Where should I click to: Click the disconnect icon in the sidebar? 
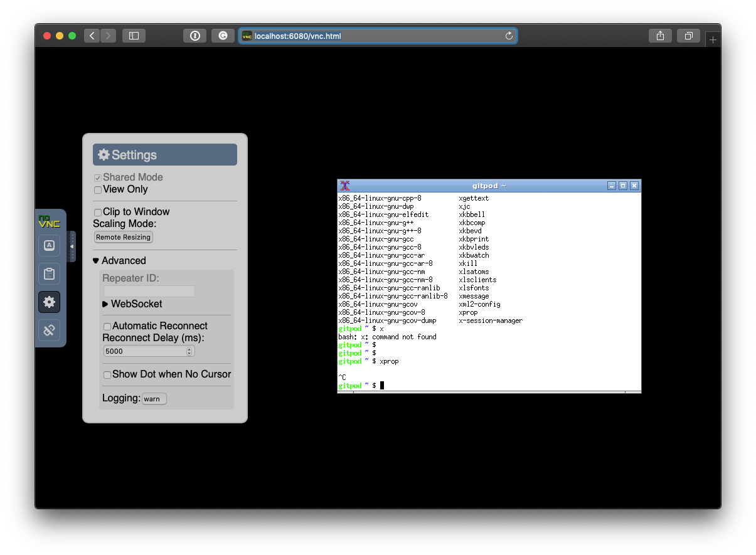tap(49, 330)
